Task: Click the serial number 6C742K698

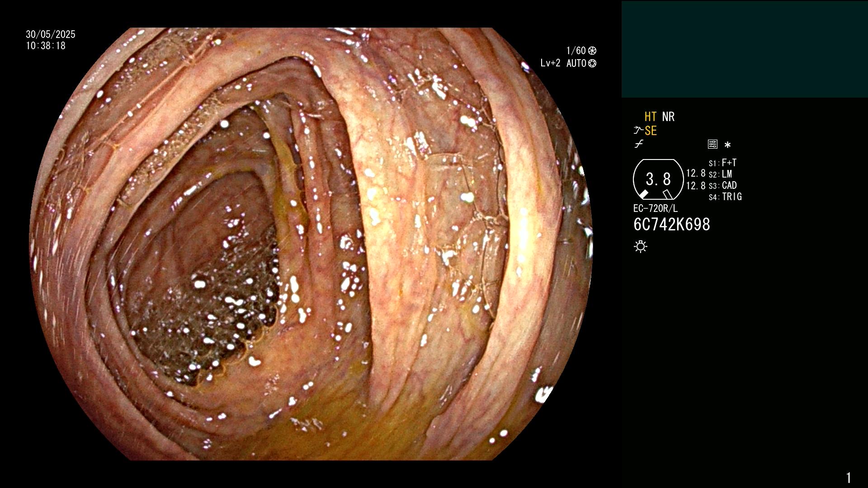Action: pyautogui.click(x=672, y=225)
